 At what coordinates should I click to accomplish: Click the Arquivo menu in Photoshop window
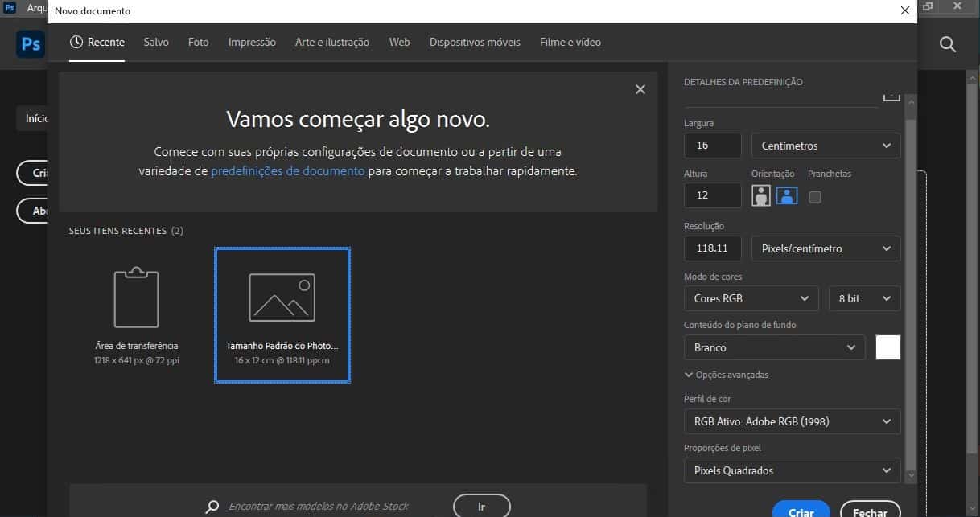[x=37, y=7]
